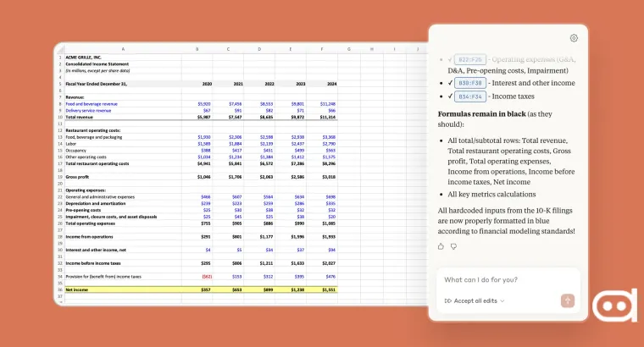The width and height of the screenshot is (644, 347).
Task: Select column A header
Action: click(123, 49)
